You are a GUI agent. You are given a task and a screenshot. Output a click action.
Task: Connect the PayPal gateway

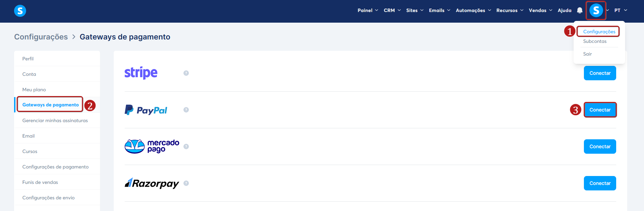[600, 110]
